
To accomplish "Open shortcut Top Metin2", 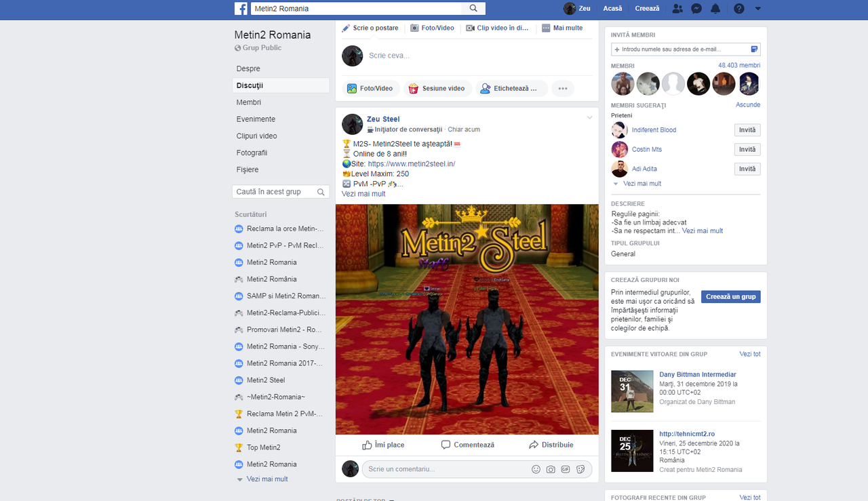I will (x=264, y=447).
